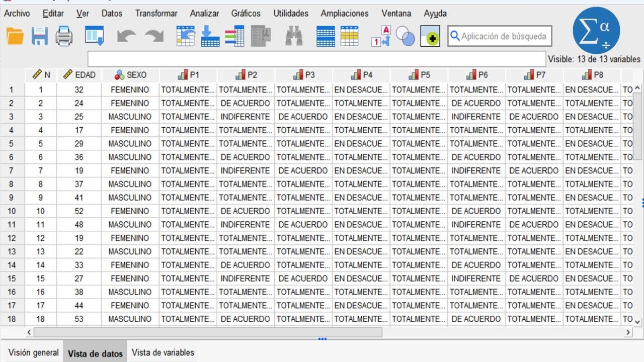Click the Use variable sets circles icon

[405, 36]
